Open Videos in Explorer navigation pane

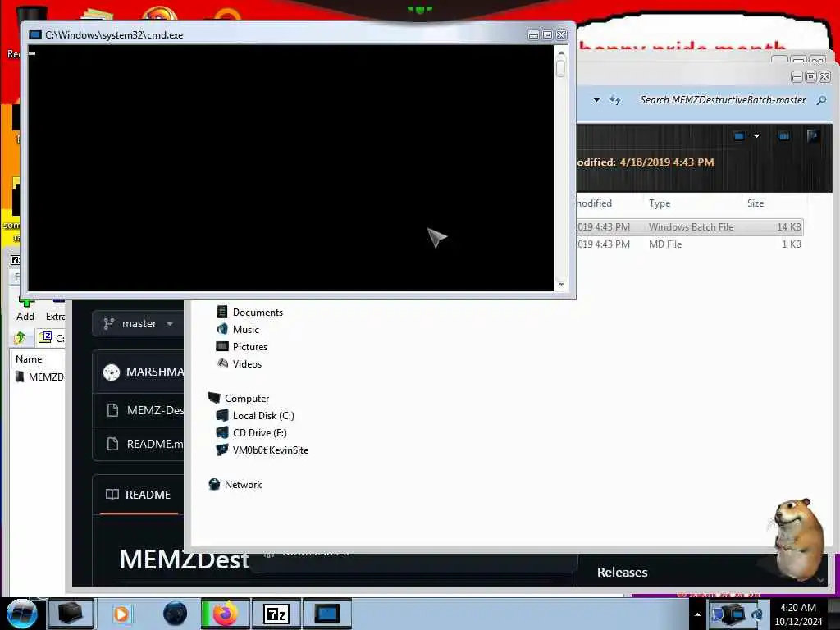pos(247,363)
